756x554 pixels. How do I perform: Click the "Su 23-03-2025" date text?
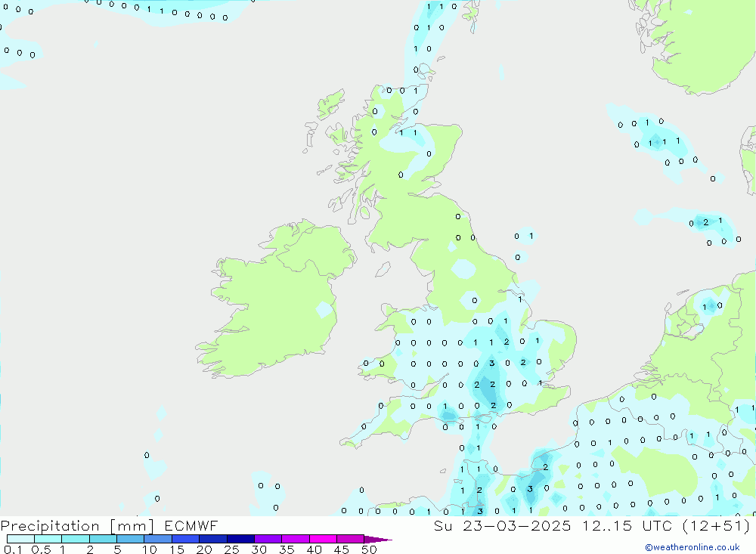502,525
